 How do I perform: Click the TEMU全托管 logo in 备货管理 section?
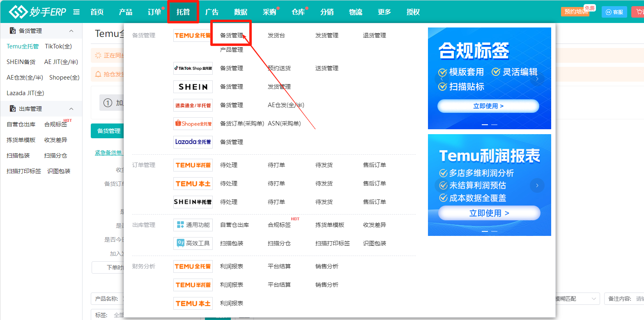pyautogui.click(x=193, y=36)
